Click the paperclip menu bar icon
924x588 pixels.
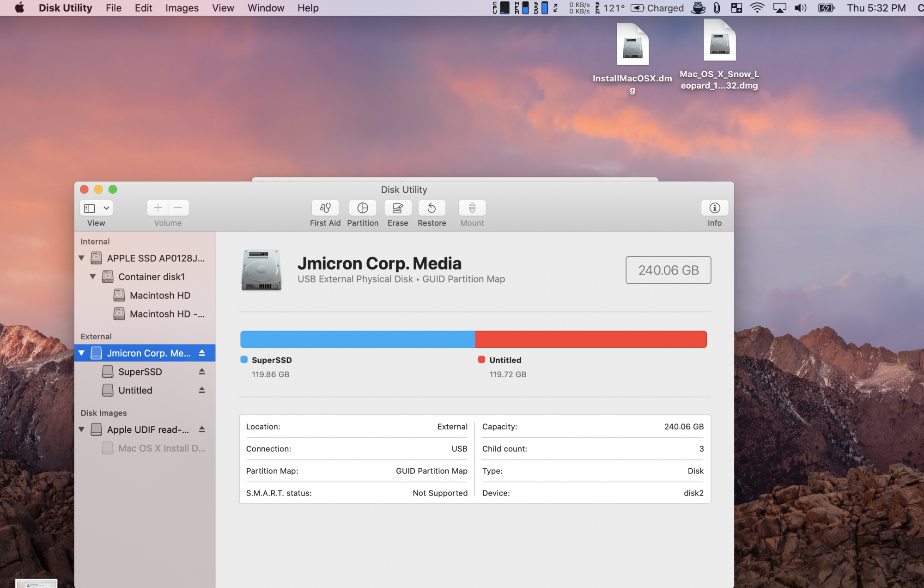(717, 8)
